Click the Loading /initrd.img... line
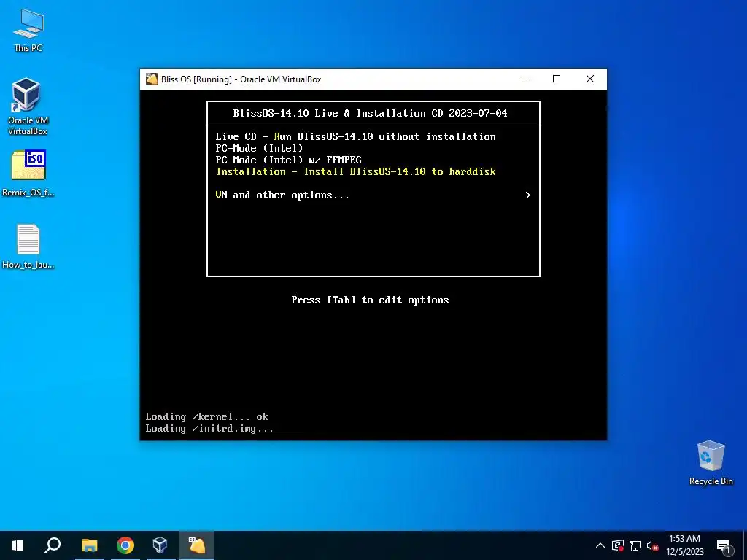The height and width of the screenshot is (560, 747). 209,429
